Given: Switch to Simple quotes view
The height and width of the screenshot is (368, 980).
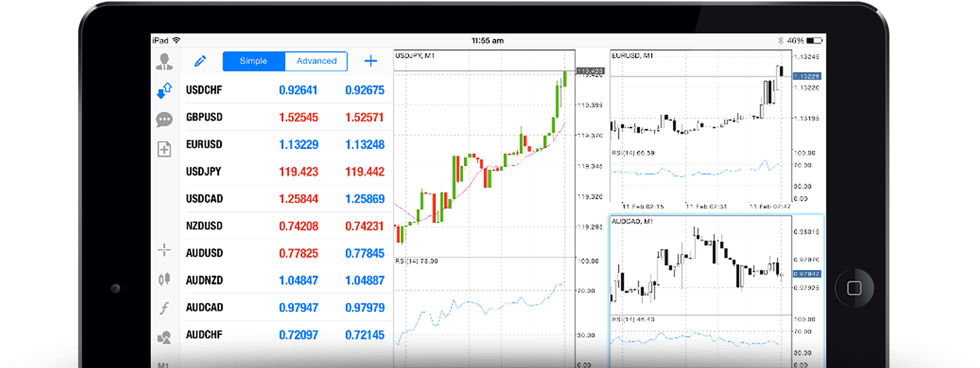Looking at the screenshot, I should [253, 62].
